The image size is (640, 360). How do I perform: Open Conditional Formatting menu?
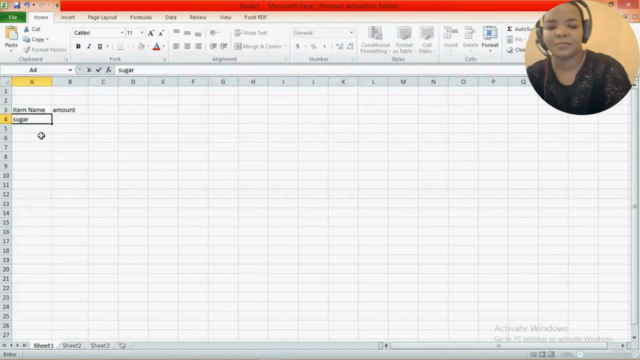click(375, 40)
